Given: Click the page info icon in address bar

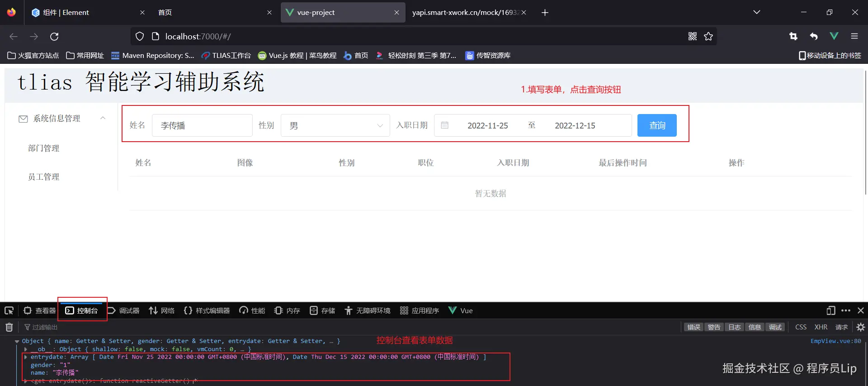Looking at the screenshot, I should 155,36.
